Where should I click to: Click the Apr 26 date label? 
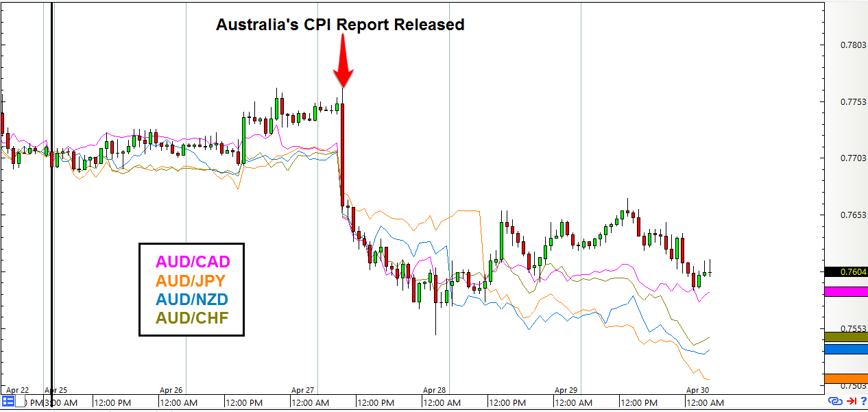pyautogui.click(x=171, y=390)
